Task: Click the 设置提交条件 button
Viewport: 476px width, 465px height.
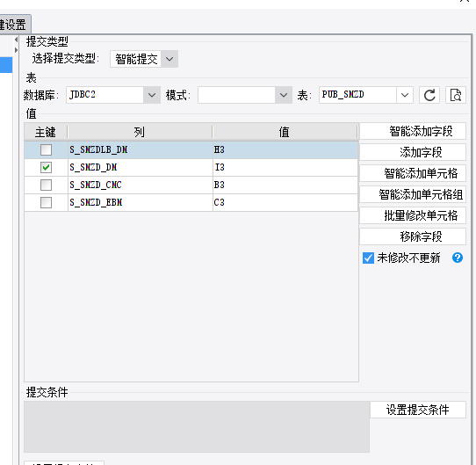Action: coord(418,410)
